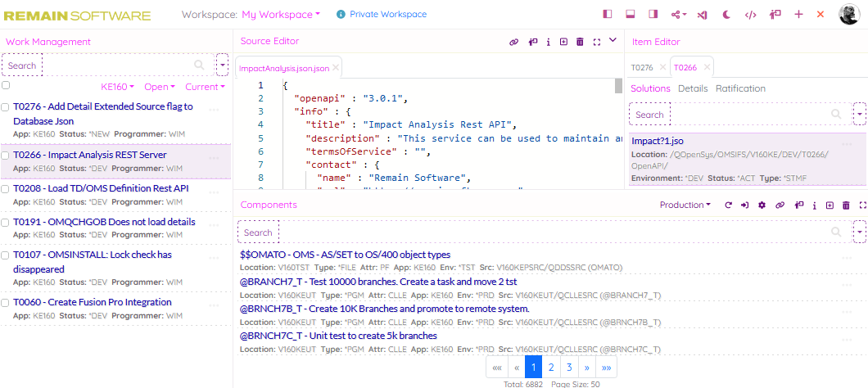868x388 pixels.
Task: Expand the KE160 application filter
Action: pyautogui.click(x=117, y=87)
